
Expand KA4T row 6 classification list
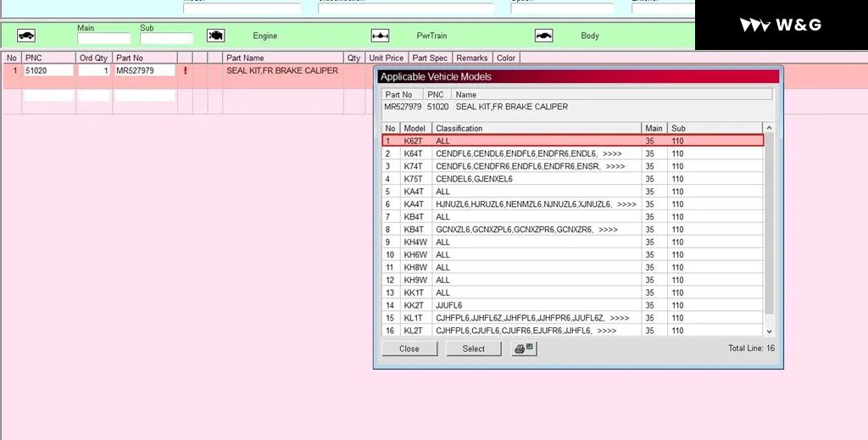627,204
